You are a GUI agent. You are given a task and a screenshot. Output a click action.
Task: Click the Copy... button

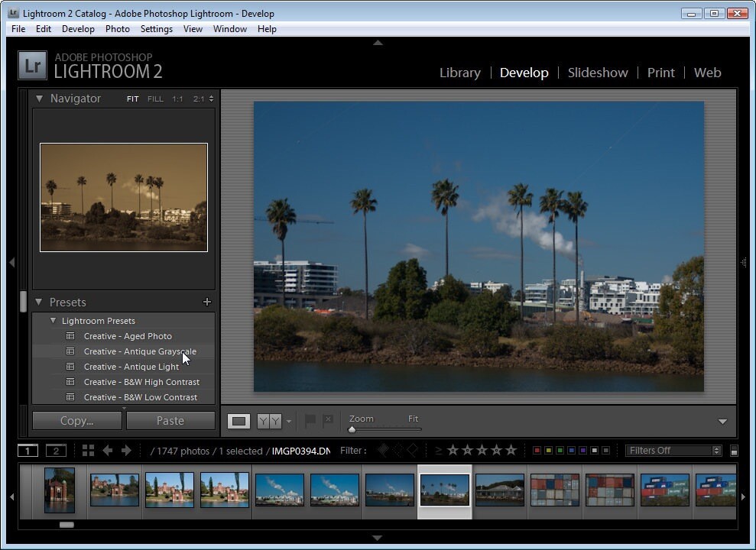[77, 420]
